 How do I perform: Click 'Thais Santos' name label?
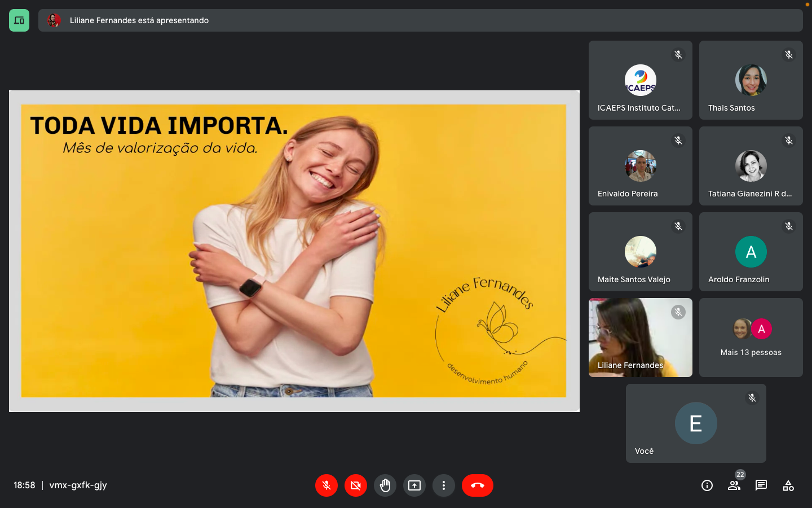(731, 108)
